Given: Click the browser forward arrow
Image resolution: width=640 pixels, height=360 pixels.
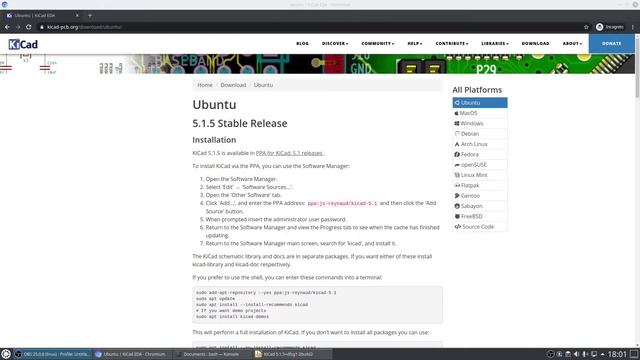Looking at the screenshot, I should click(x=18, y=27).
